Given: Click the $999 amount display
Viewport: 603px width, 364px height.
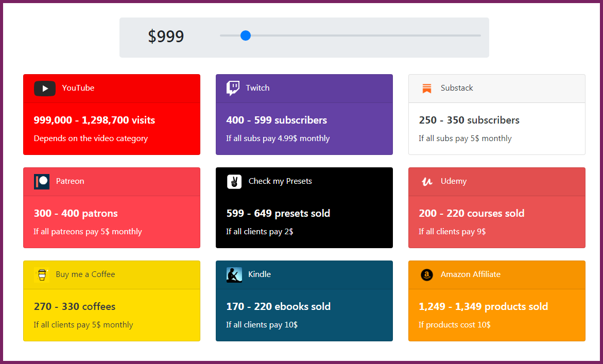Looking at the screenshot, I should coord(166,37).
